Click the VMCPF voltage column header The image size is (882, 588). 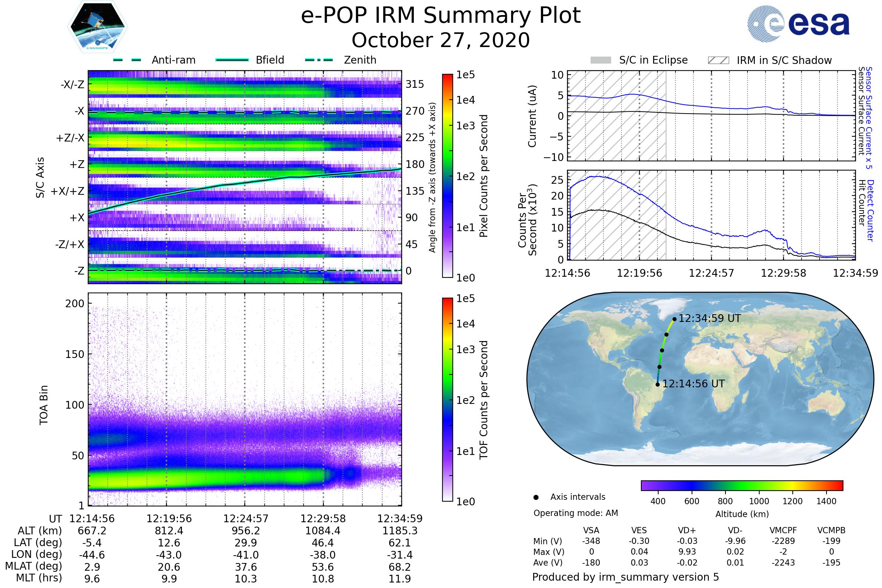pyautogui.click(x=783, y=530)
